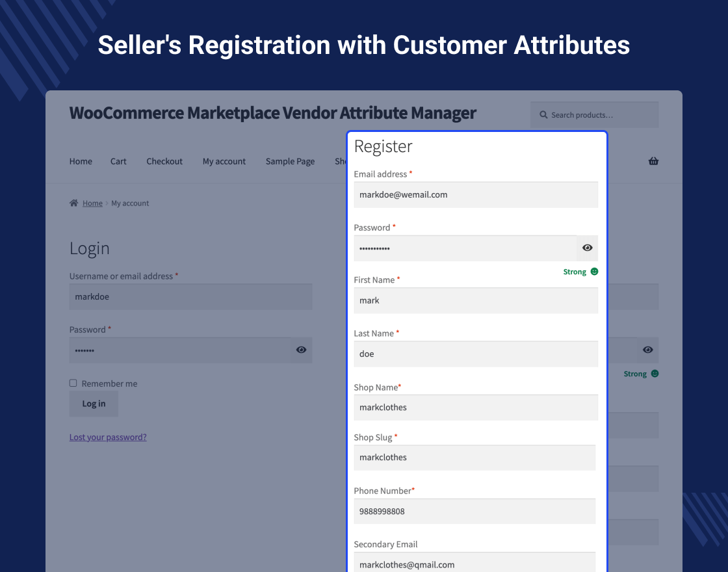Follow the Home breadcrumb link
Screen dimensions: 728x572
pos(92,203)
